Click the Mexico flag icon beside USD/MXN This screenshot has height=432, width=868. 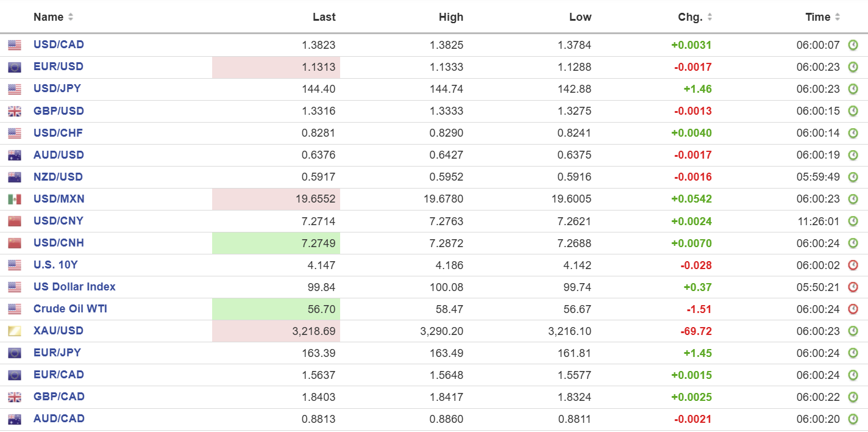pyautogui.click(x=15, y=199)
